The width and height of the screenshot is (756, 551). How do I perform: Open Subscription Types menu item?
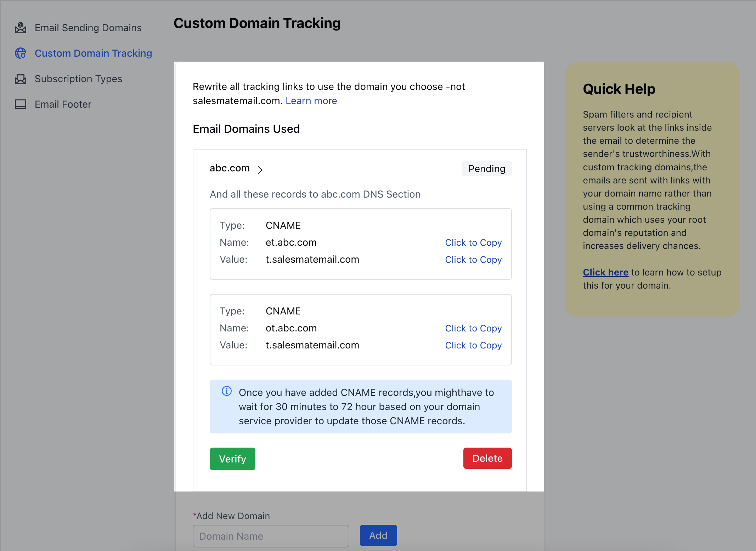click(78, 79)
